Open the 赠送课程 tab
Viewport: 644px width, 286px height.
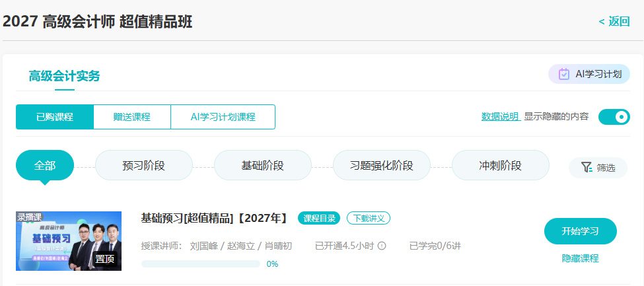pos(132,117)
